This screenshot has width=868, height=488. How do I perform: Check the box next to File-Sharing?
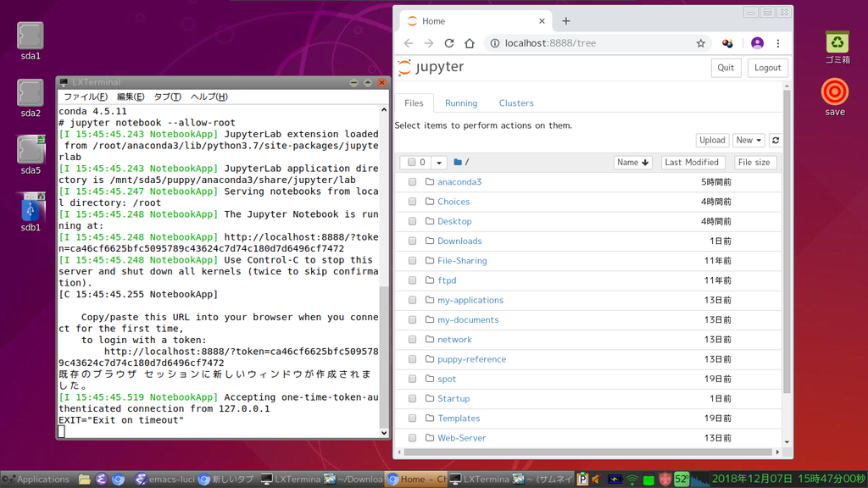413,261
